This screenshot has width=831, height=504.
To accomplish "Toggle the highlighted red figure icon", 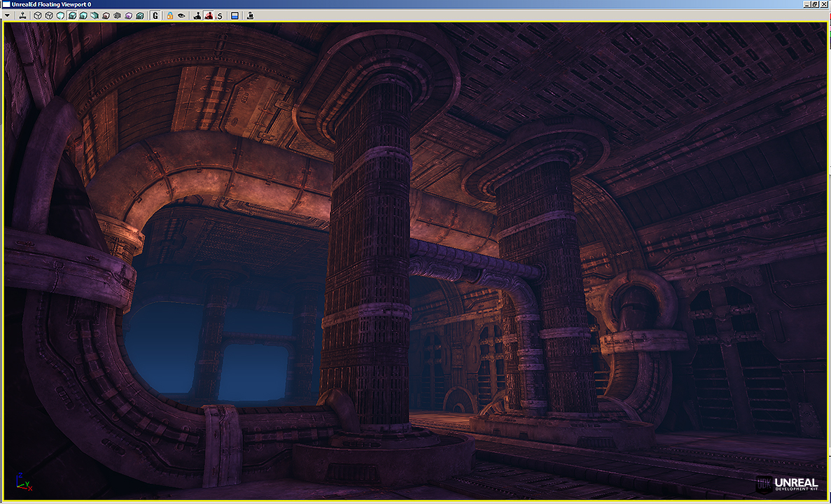I will [209, 16].
